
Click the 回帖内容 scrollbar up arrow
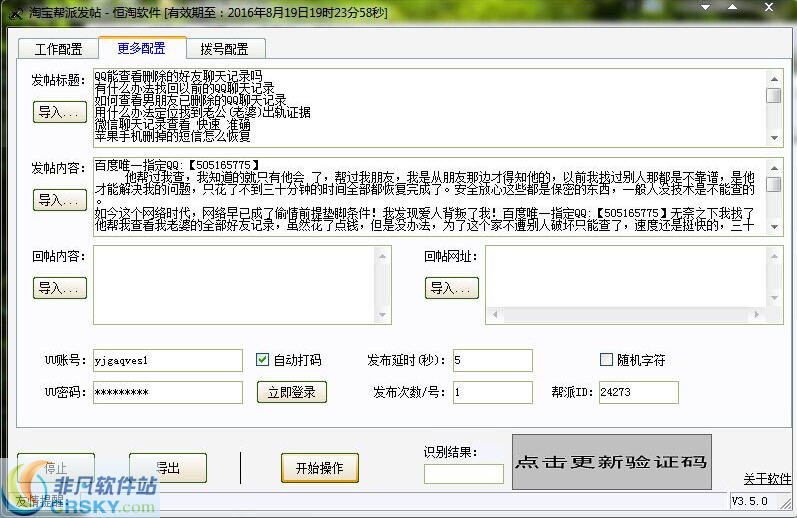(x=382, y=256)
